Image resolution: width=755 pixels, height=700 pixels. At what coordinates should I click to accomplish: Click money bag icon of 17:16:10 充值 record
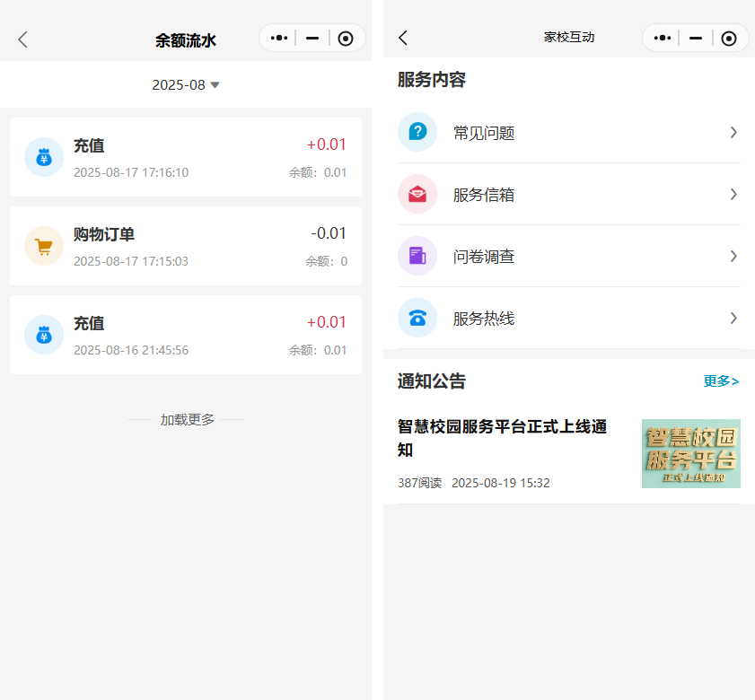tap(43, 157)
